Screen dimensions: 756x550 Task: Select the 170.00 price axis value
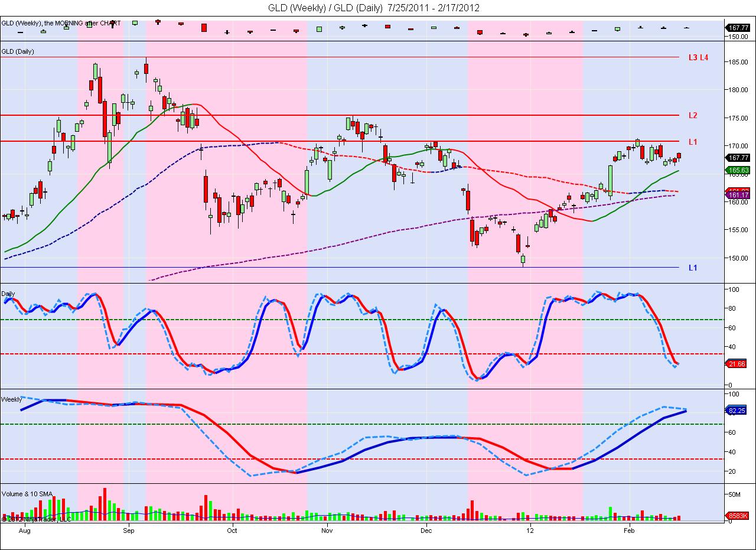point(738,146)
